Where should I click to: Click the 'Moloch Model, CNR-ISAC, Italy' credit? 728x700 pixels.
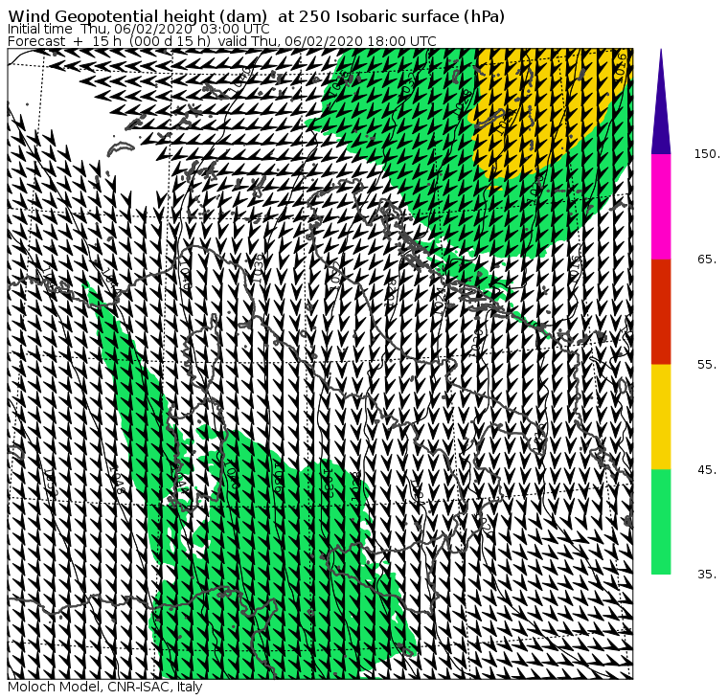pos(105,687)
